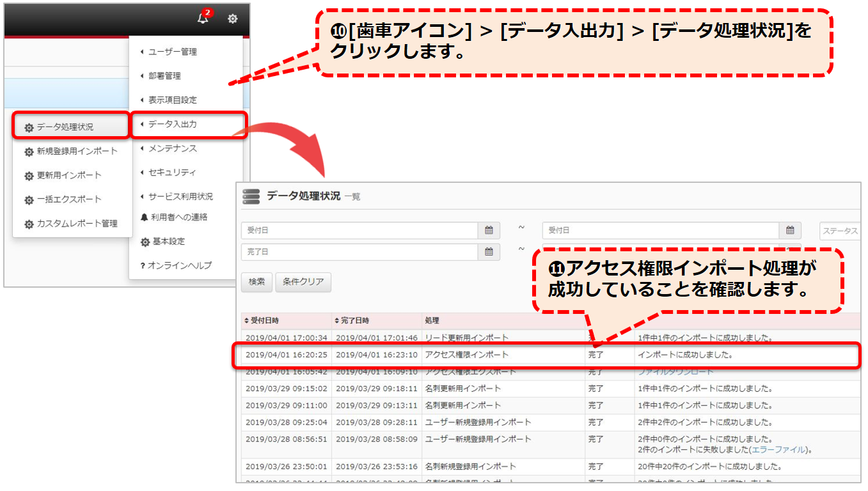The image size is (868, 491).
Task: Focus the first 受付日 start date field
Action: click(359, 230)
